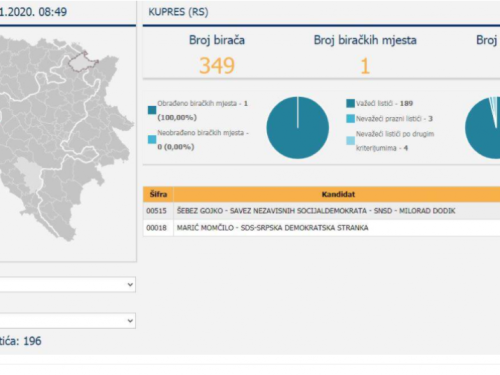Click candidate code 00018
The height and width of the screenshot is (375, 500).
click(156, 228)
